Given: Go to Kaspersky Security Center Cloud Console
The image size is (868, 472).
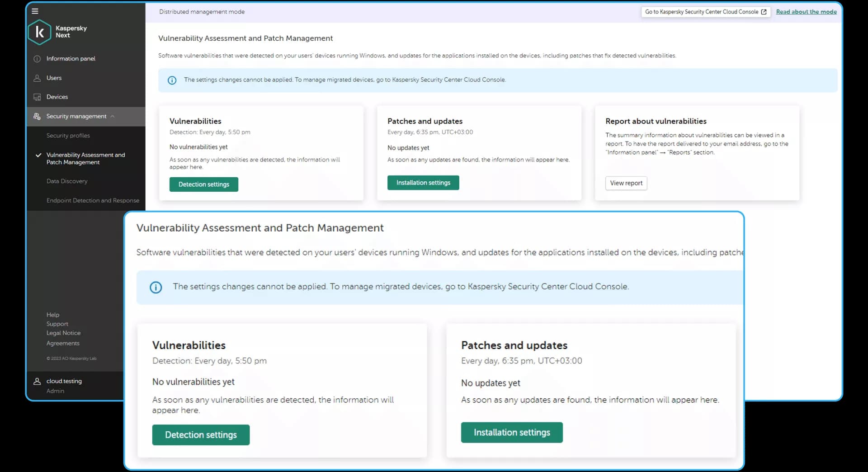Looking at the screenshot, I should (x=705, y=12).
